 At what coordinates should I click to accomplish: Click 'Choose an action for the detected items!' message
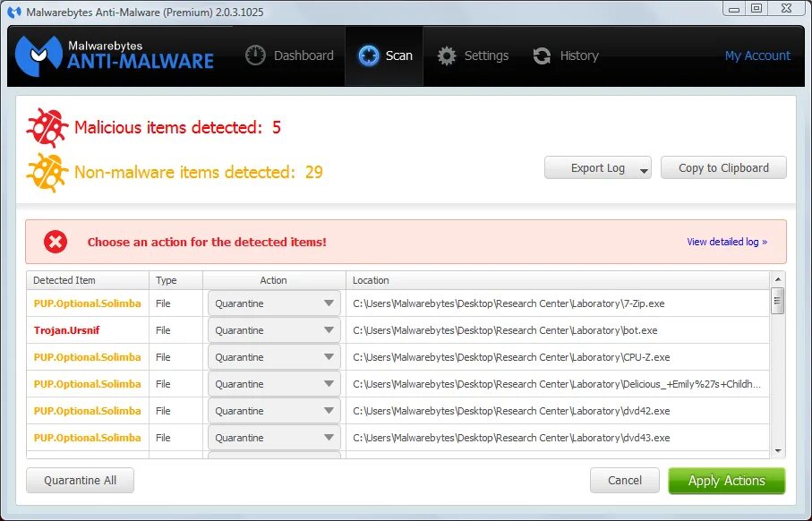(207, 242)
